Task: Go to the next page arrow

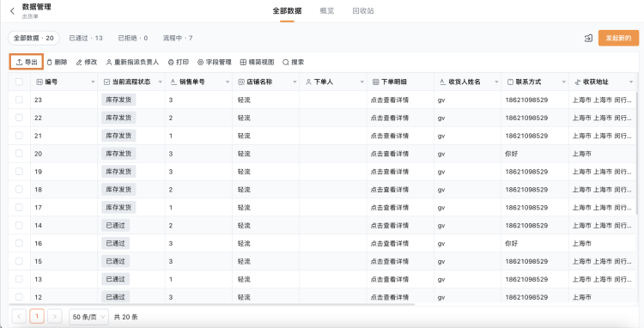Action: [55, 317]
